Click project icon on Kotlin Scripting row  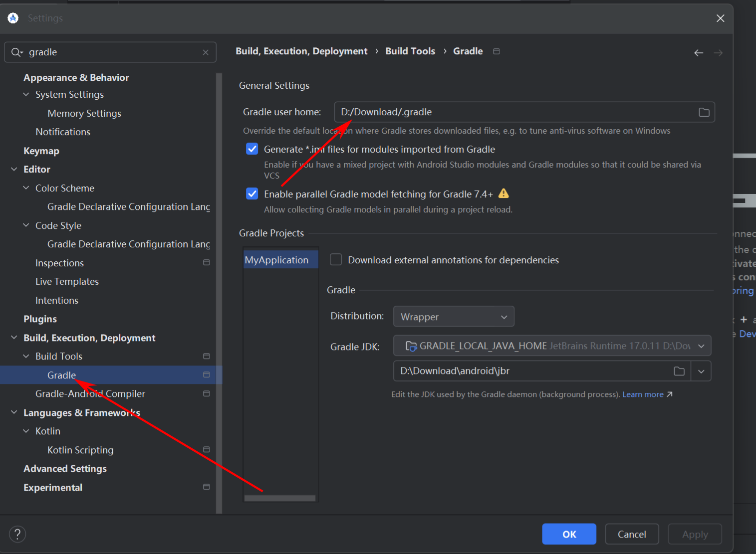pyautogui.click(x=207, y=449)
